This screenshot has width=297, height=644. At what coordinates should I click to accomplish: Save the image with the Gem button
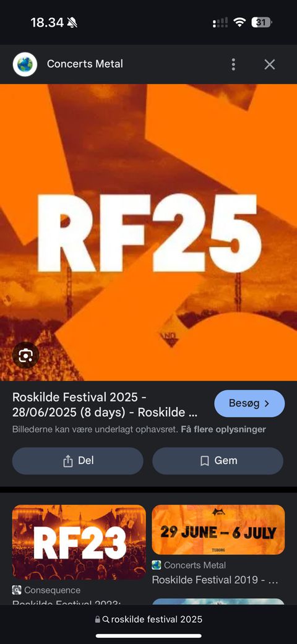pyautogui.click(x=218, y=461)
